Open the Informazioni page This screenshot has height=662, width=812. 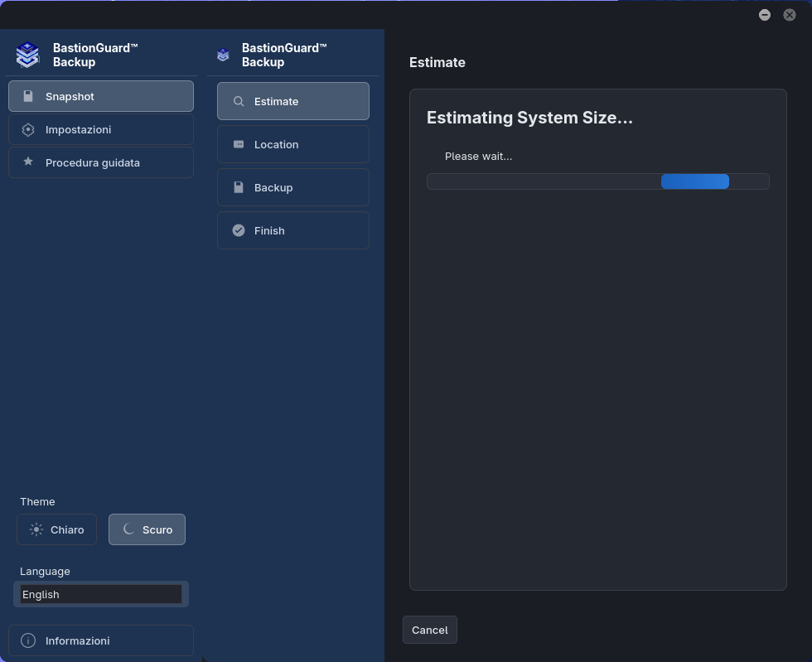click(101, 640)
